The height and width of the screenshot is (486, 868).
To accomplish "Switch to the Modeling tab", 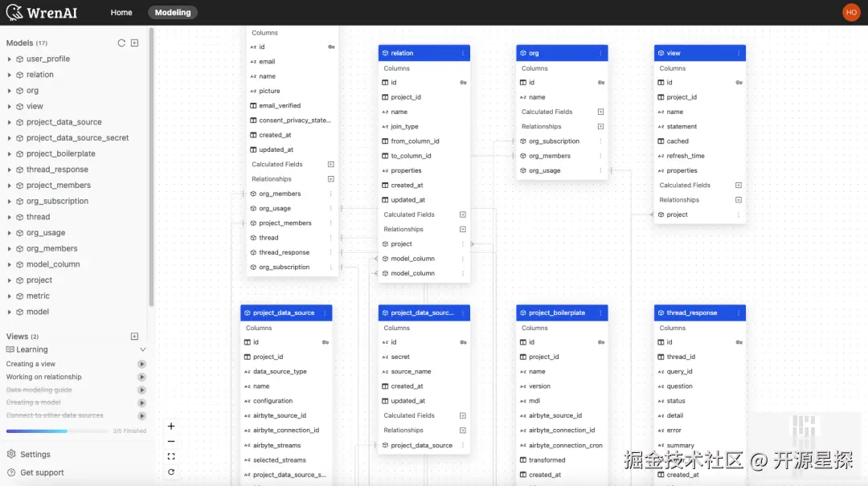I will tap(173, 12).
